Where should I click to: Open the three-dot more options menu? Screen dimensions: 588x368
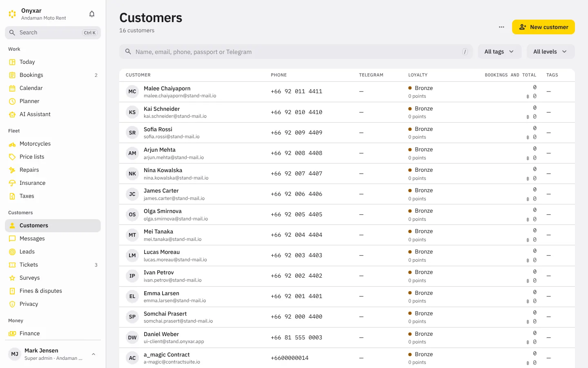(x=501, y=27)
